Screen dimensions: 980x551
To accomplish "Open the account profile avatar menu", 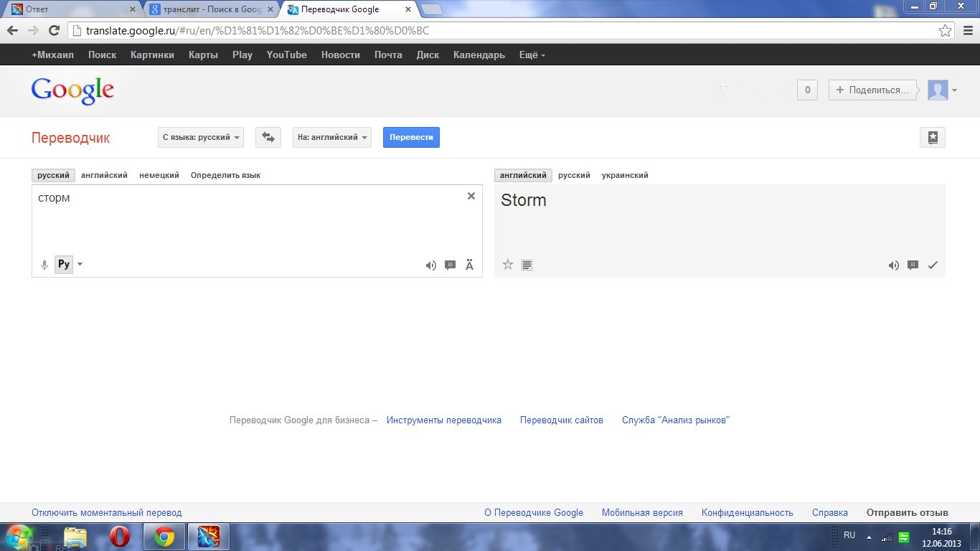I will (942, 90).
